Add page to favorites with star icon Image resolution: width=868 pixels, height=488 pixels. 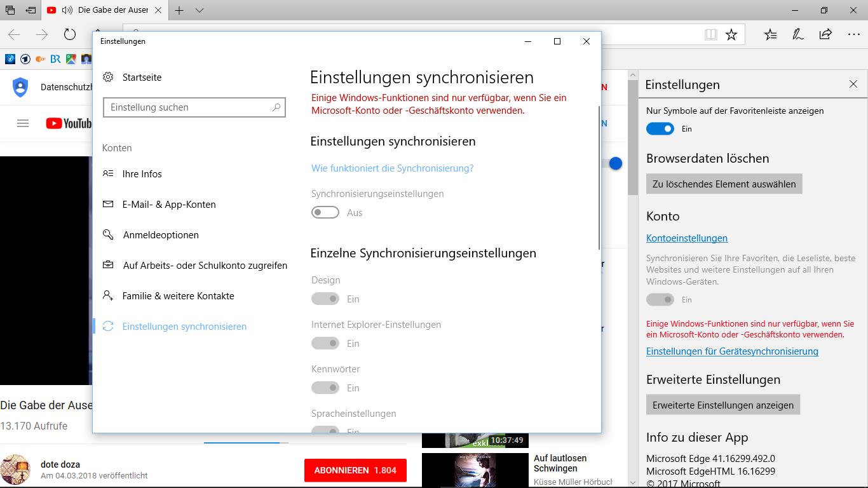[731, 34]
